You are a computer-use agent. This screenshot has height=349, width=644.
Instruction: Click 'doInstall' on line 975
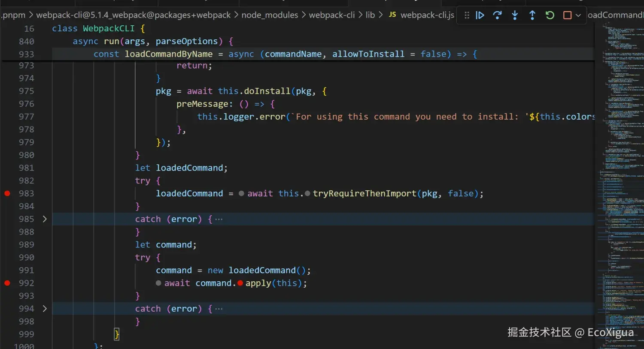[x=267, y=91]
